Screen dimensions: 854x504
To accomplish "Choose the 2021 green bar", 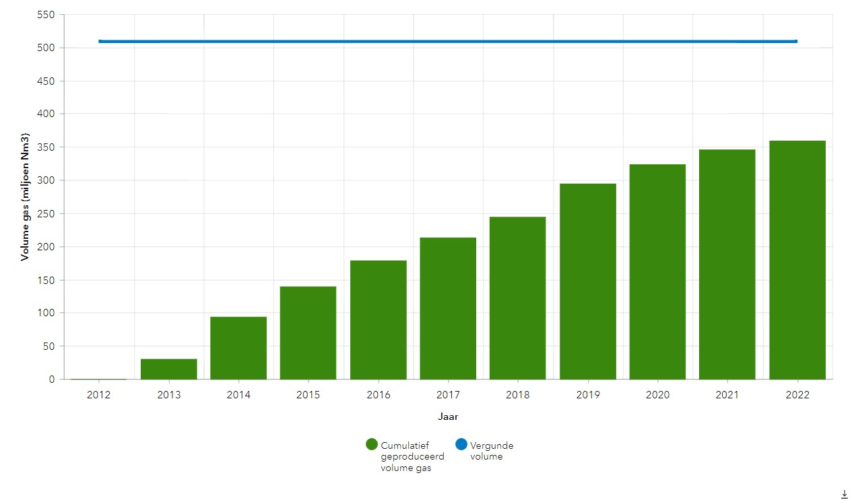I will tap(727, 264).
